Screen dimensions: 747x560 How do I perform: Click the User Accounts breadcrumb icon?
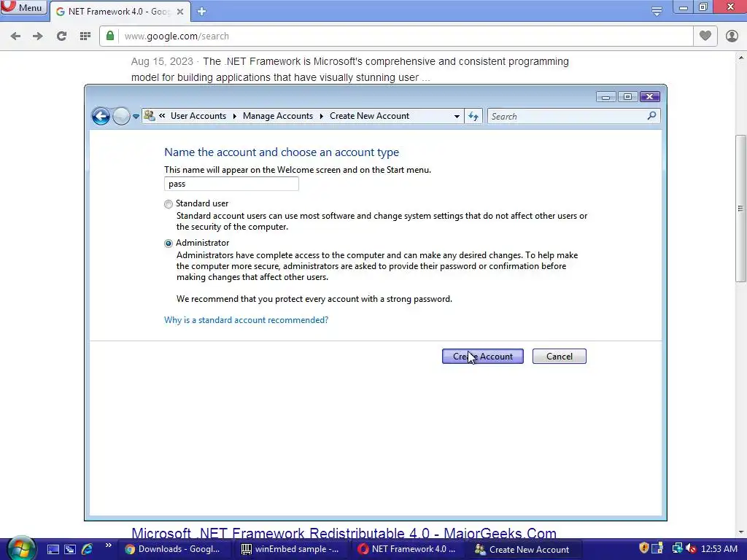[149, 116]
